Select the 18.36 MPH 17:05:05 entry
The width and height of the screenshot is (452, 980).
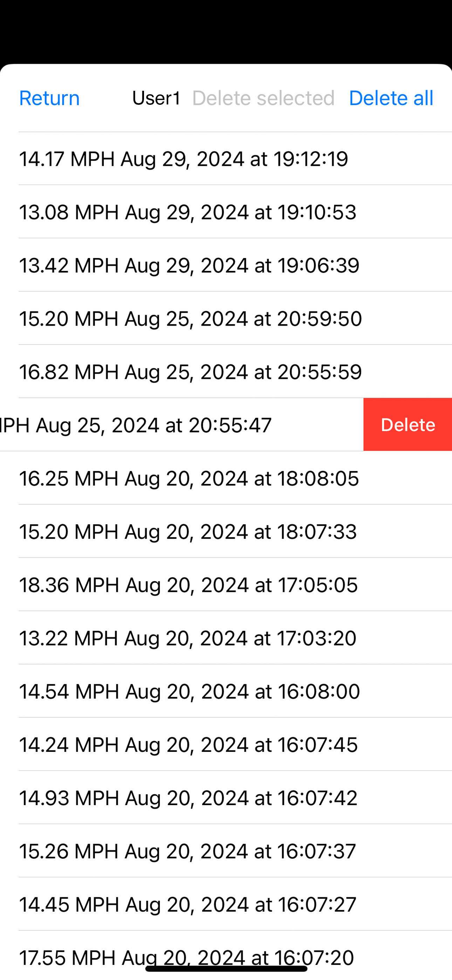tap(189, 585)
